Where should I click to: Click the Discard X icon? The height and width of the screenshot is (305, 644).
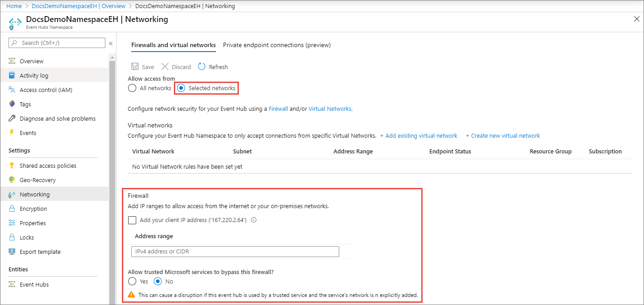[x=165, y=67]
